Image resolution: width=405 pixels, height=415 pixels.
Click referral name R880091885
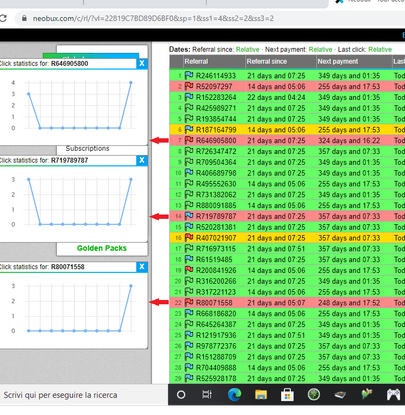click(x=216, y=205)
